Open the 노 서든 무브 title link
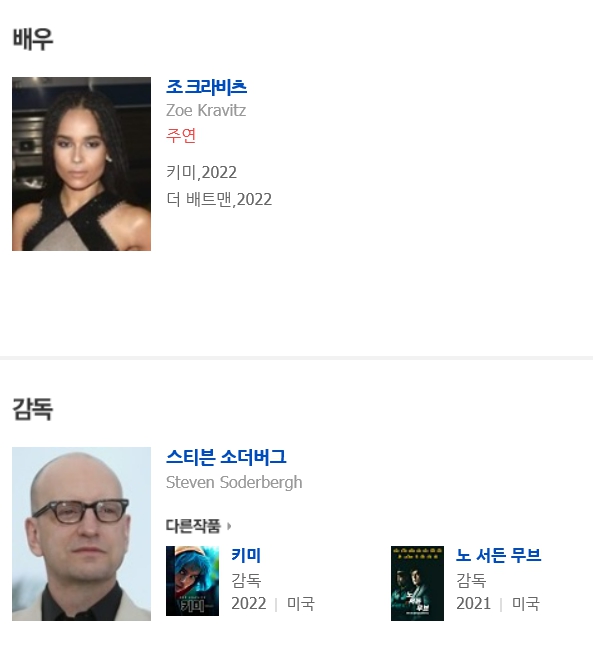The height and width of the screenshot is (646, 593). click(x=498, y=555)
